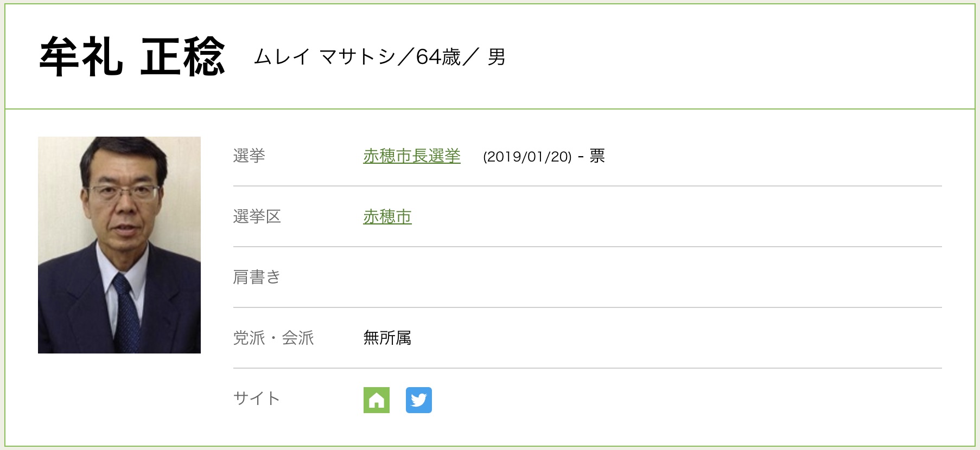Viewport: 980px width, 450px height.
Task: Click the 選挙 row label
Action: (249, 156)
